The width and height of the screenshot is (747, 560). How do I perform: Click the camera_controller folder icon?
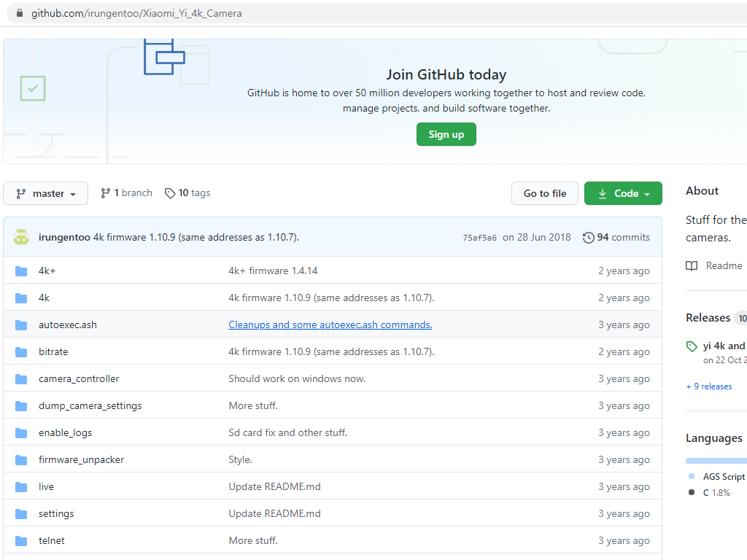21,379
